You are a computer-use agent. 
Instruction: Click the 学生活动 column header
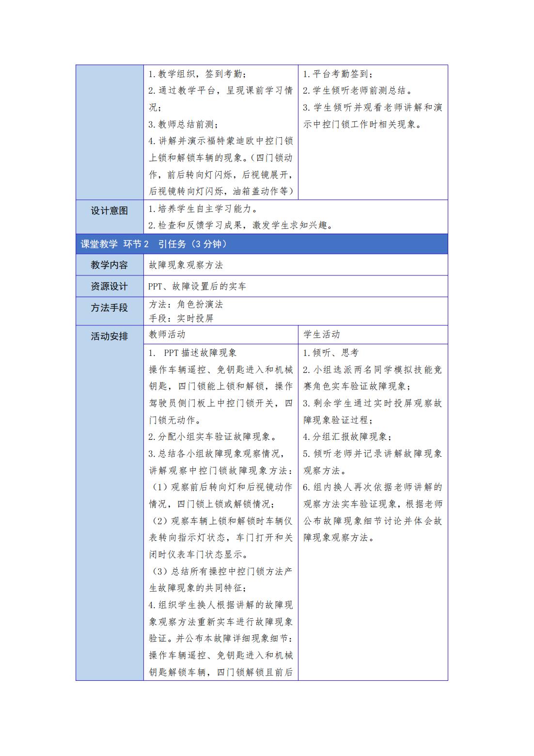tap(322, 335)
